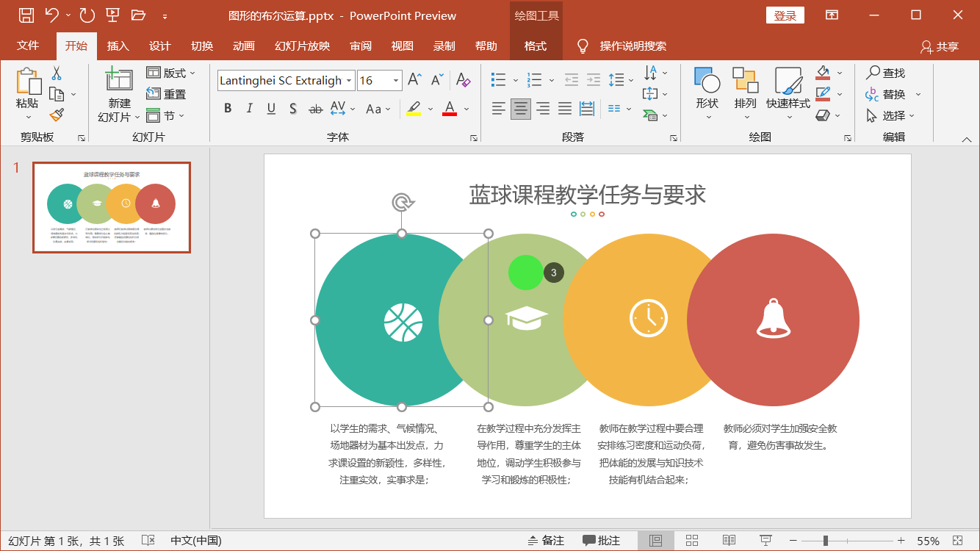Clear all formatting icon
Viewport: 980px width, 551px height.
click(463, 80)
